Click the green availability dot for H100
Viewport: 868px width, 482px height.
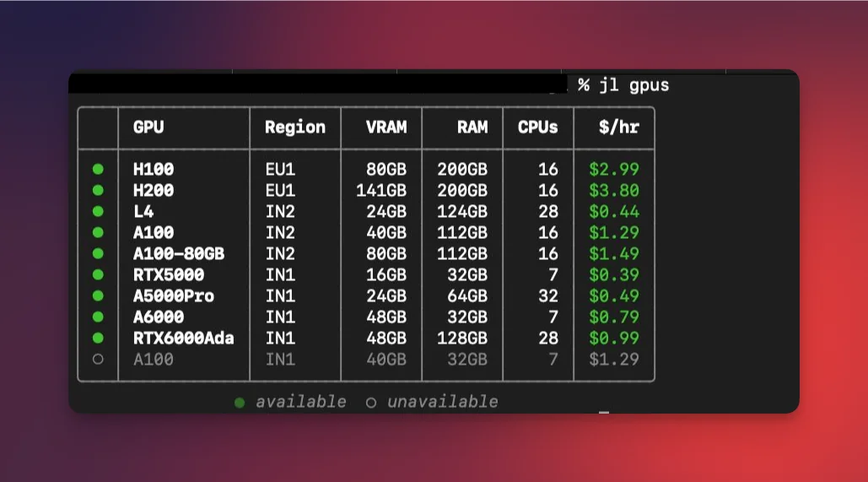point(98,169)
